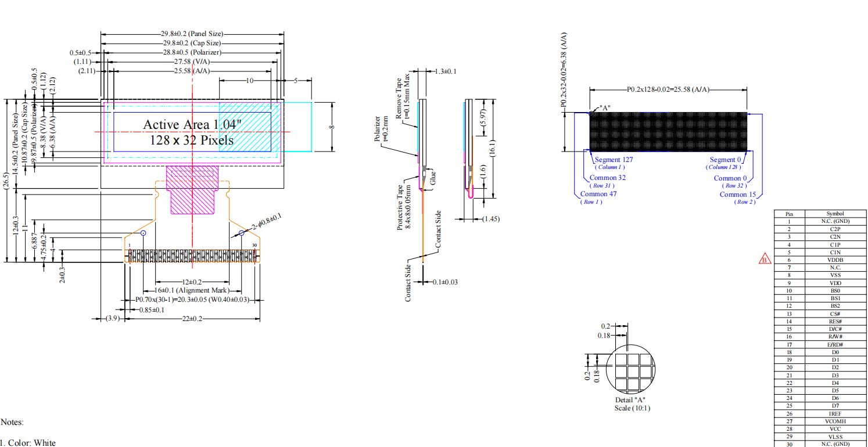Click the "Pin" column header

click(x=788, y=214)
